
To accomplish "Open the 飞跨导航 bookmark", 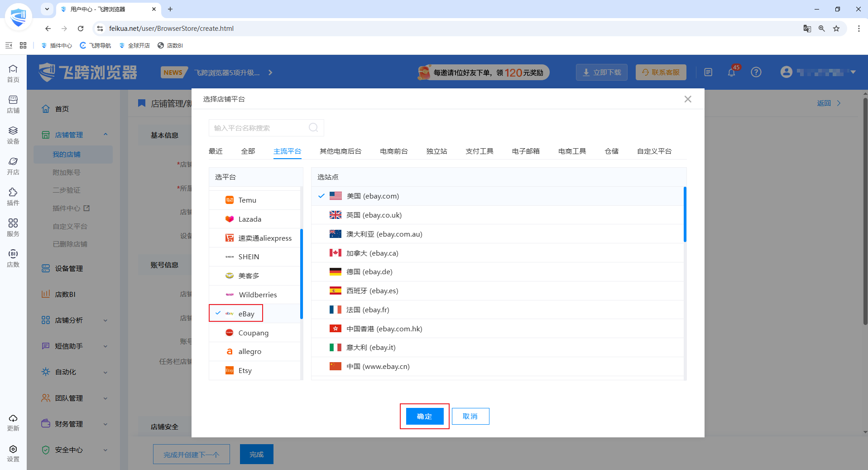I will (x=96, y=45).
